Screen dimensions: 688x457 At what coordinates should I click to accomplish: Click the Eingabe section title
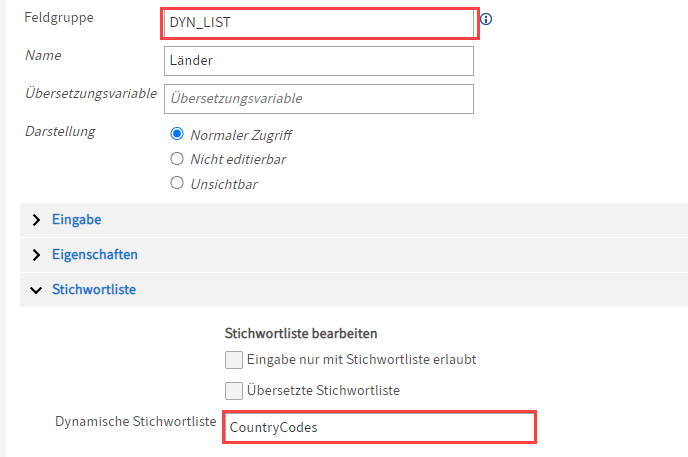(x=76, y=219)
